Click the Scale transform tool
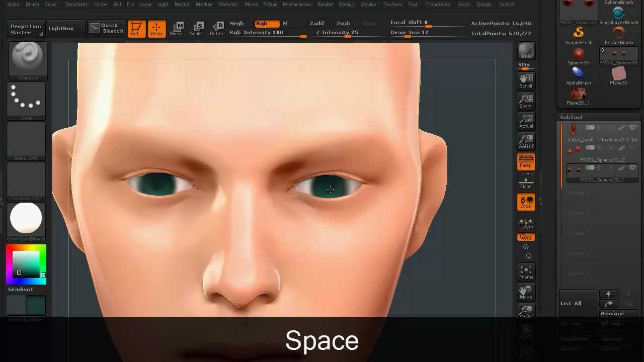The height and width of the screenshot is (362, 644). coord(196,29)
